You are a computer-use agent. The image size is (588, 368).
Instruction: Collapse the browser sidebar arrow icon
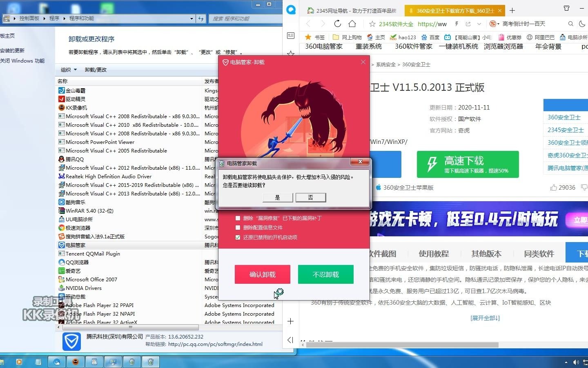pyautogui.click(x=291, y=340)
